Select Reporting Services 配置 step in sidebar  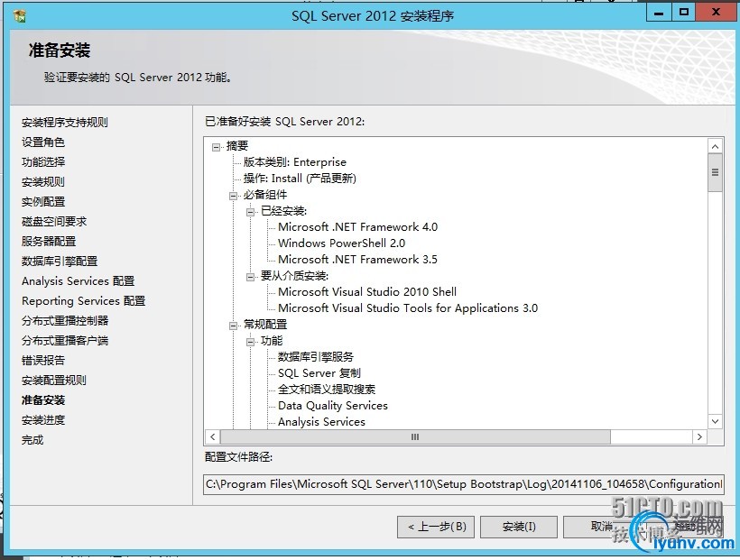point(84,301)
